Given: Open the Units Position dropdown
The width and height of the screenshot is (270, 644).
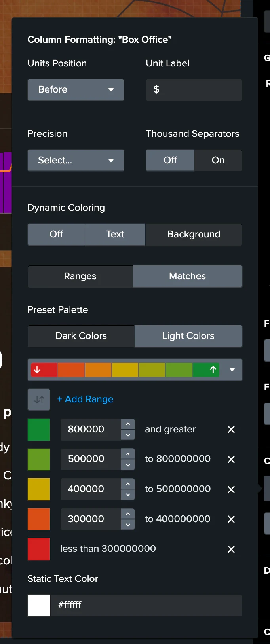Looking at the screenshot, I should (x=76, y=90).
